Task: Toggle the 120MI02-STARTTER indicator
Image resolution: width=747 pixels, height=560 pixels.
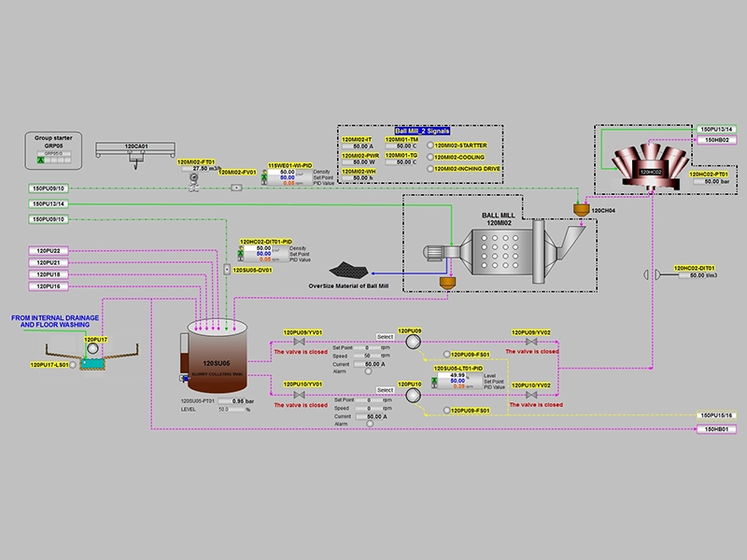Action: coord(430,146)
